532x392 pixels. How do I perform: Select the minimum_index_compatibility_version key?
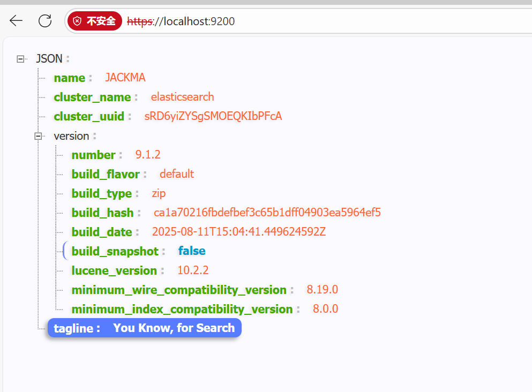(182, 310)
